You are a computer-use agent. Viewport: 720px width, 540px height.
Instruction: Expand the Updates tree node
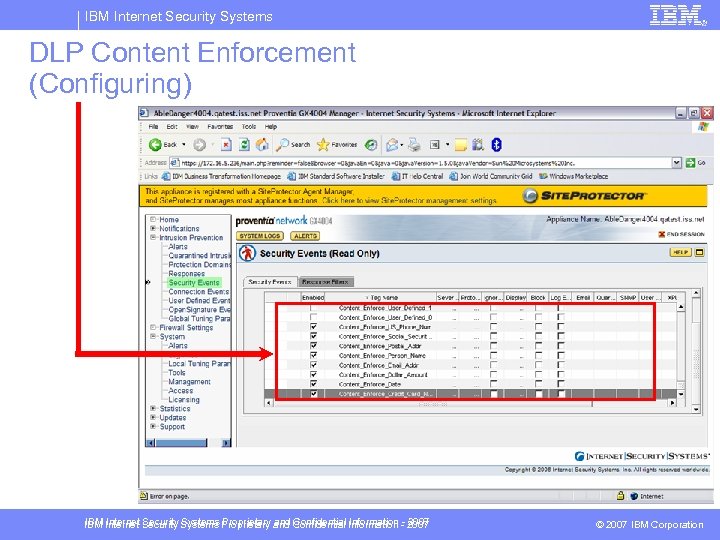tap(153, 417)
